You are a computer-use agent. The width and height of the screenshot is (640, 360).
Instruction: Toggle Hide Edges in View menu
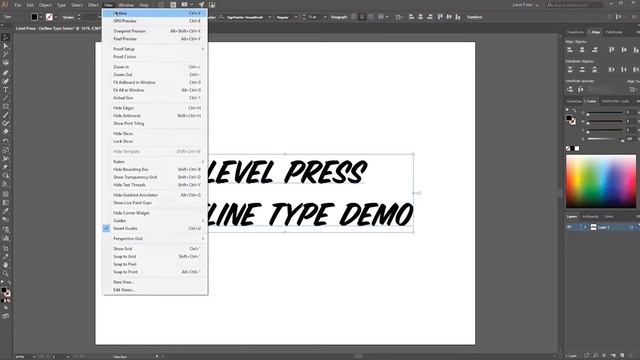(x=155, y=108)
